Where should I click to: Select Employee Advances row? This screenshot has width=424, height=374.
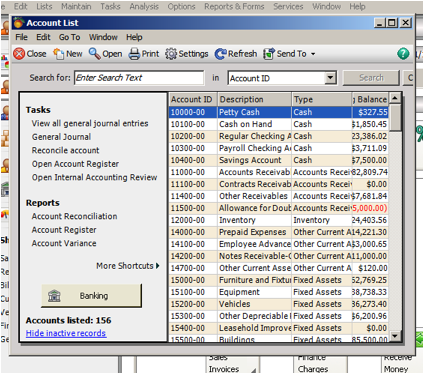278,244
